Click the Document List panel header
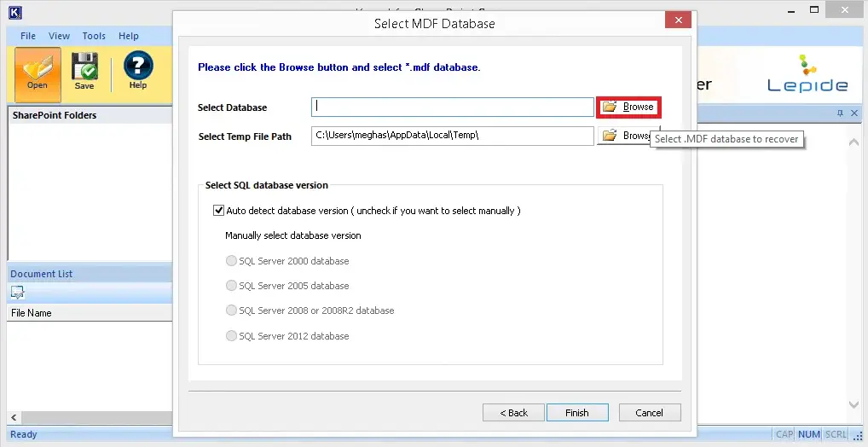 click(x=90, y=274)
